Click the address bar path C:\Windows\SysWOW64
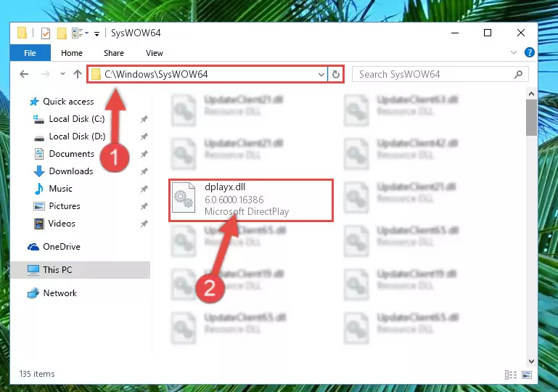The width and height of the screenshot is (558, 392). click(x=156, y=75)
